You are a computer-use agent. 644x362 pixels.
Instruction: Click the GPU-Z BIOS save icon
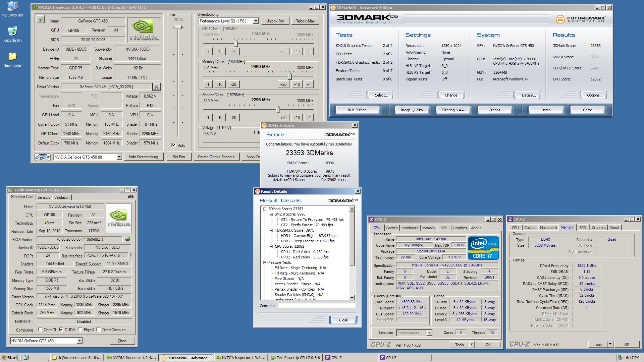pyautogui.click(x=128, y=239)
